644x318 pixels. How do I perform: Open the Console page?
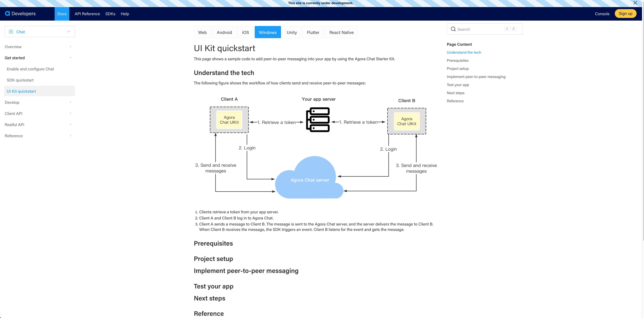(x=602, y=14)
